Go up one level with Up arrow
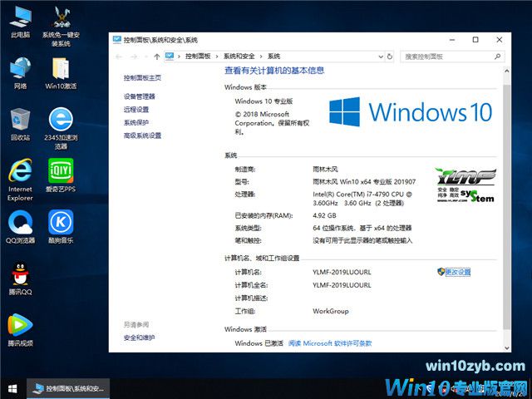This screenshot has height=399, width=532. click(x=157, y=57)
